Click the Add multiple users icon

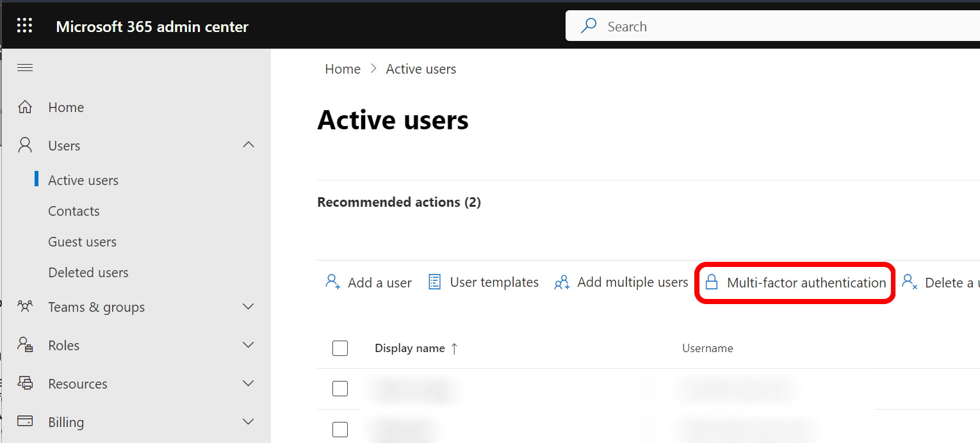[562, 282]
